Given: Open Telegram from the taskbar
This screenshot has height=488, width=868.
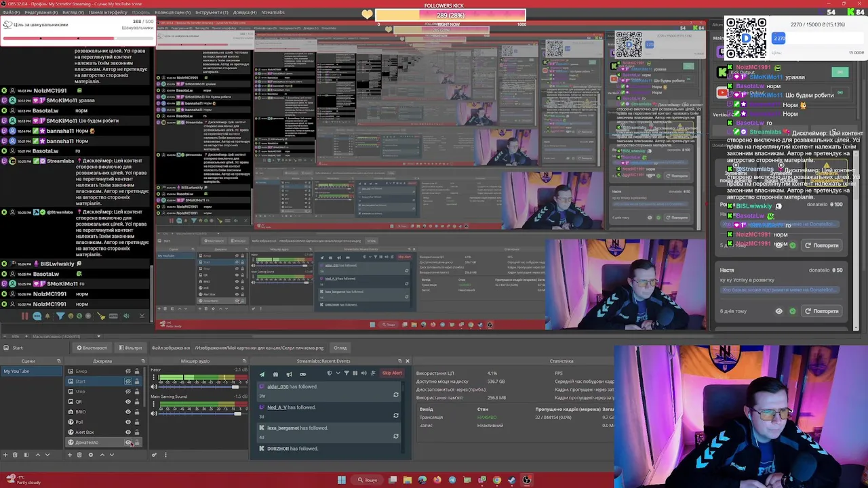Looking at the screenshot, I should pos(452,480).
